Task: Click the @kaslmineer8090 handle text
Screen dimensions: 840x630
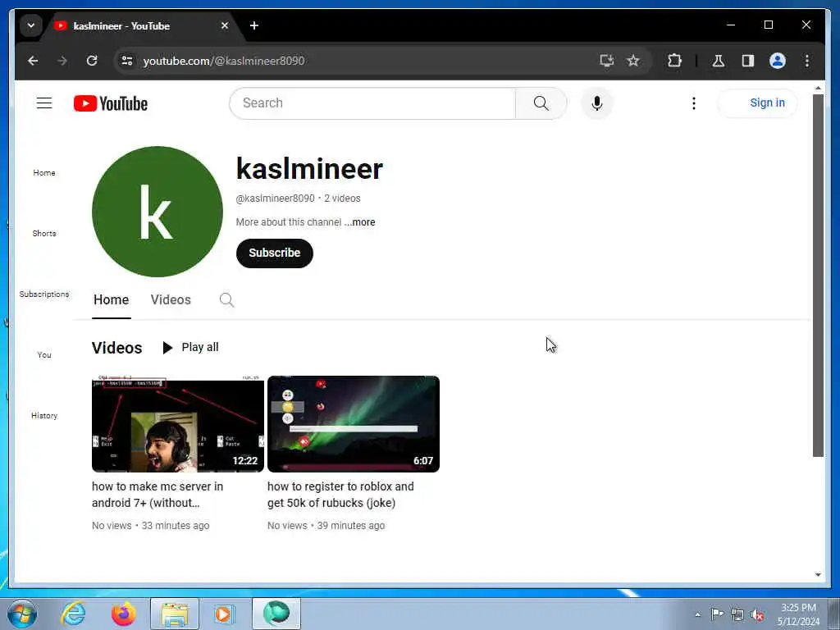Action: (276, 199)
